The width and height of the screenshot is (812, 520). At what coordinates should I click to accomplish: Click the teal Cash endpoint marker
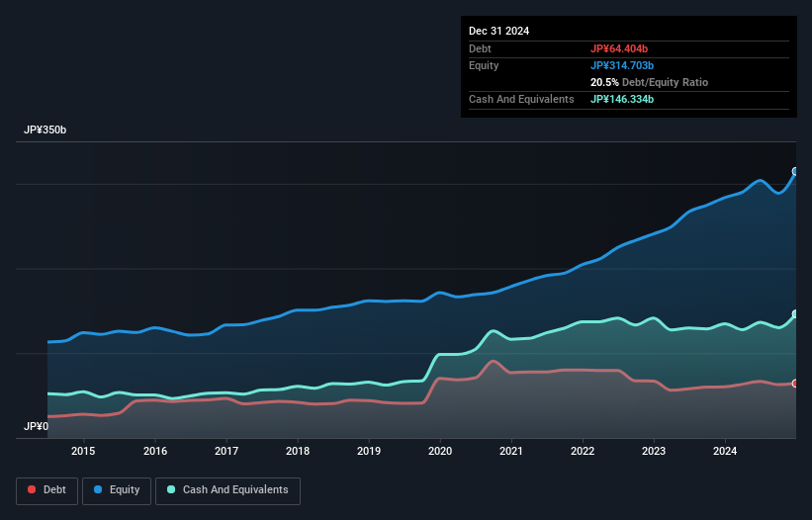click(795, 314)
